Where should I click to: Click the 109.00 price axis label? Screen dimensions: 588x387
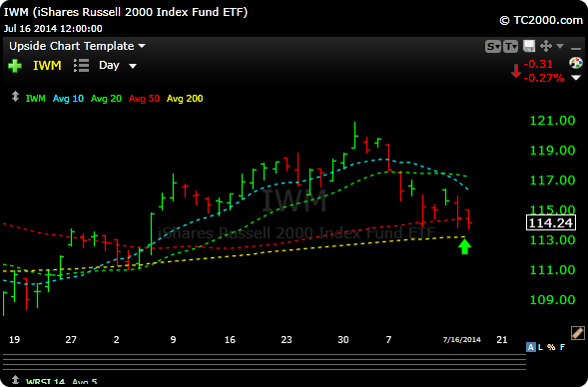(552, 300)
